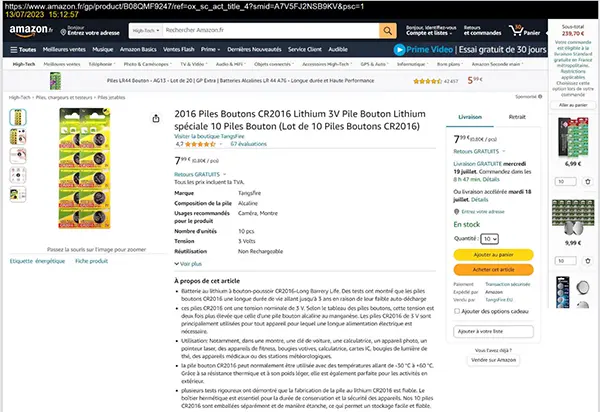Select the second product thumbnail
Viewport: 600px width, 412px height.
point(18,137)
